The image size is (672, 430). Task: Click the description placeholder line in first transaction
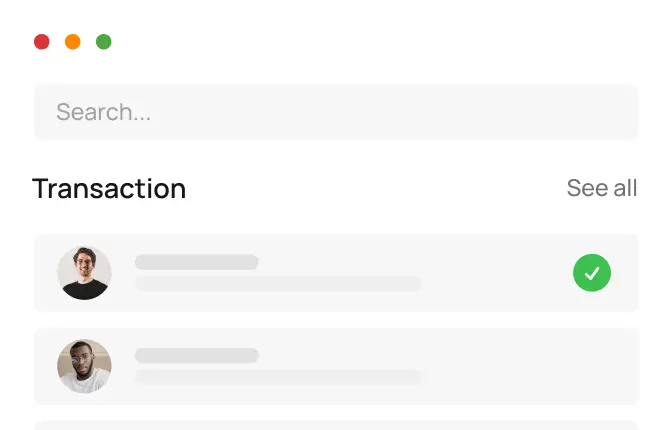click(277, 284)
